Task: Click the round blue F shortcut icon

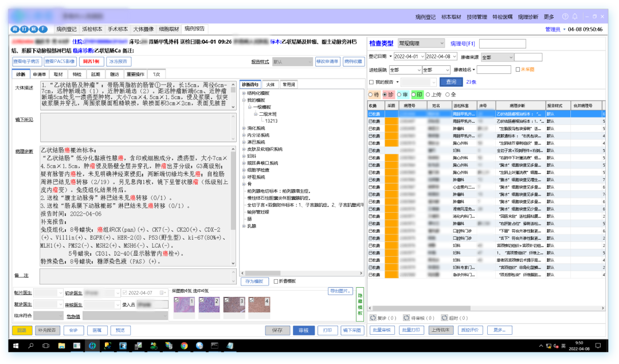Action: [x=43, y=29]
